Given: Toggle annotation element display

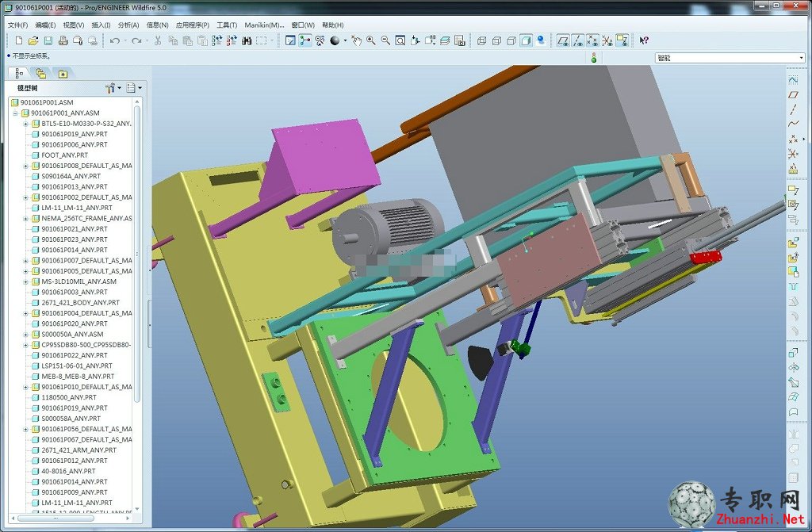Looking at the screenshot, I should coord(622,40).
